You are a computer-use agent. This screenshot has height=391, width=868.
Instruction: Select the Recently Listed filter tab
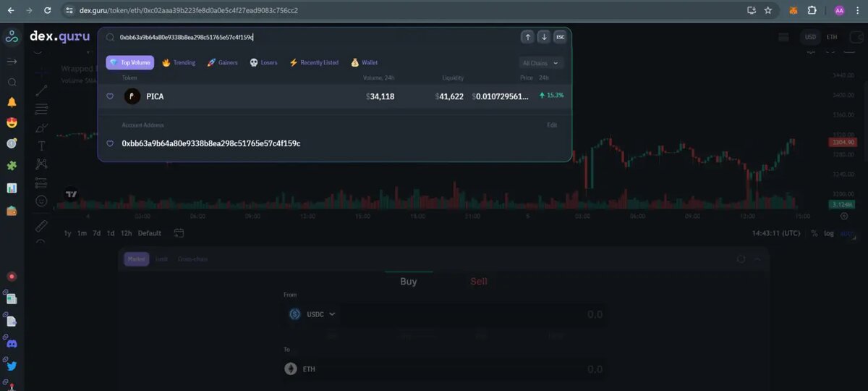tap(314, 63)
